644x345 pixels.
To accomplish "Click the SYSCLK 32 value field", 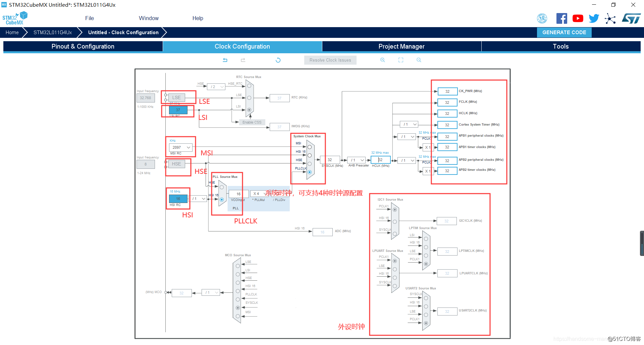I will coord(330,160).
